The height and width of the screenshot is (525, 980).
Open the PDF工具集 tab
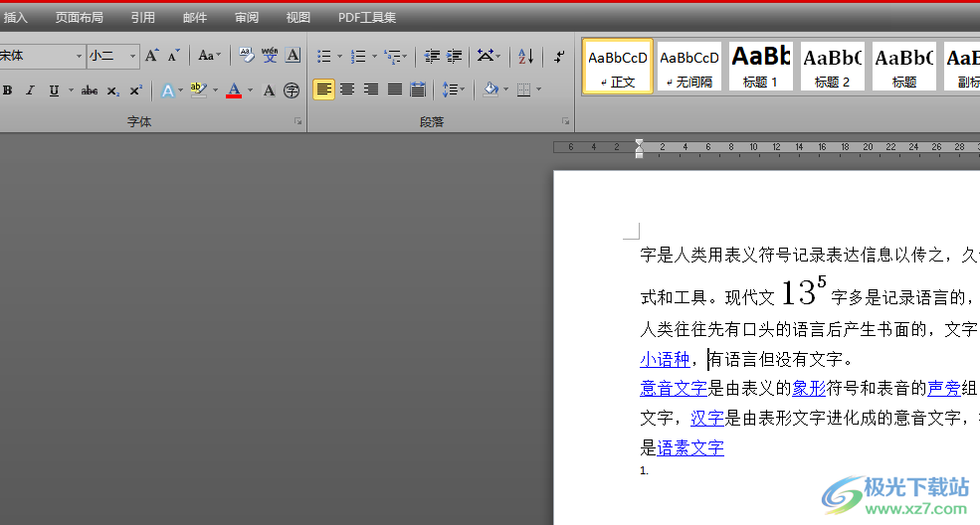tap(367, 18)
